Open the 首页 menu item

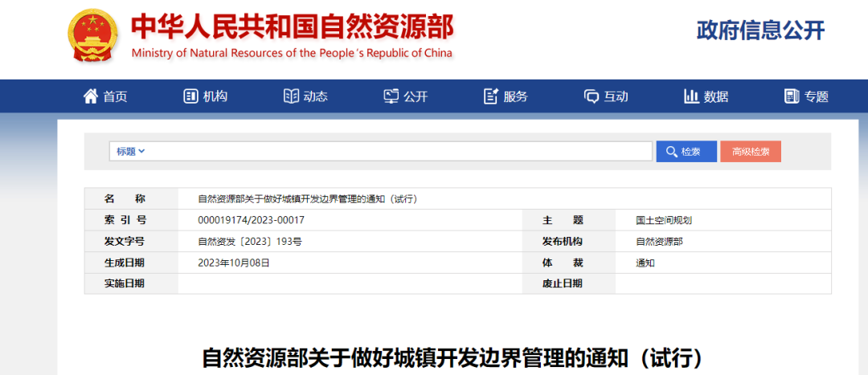tap(115, 96)
